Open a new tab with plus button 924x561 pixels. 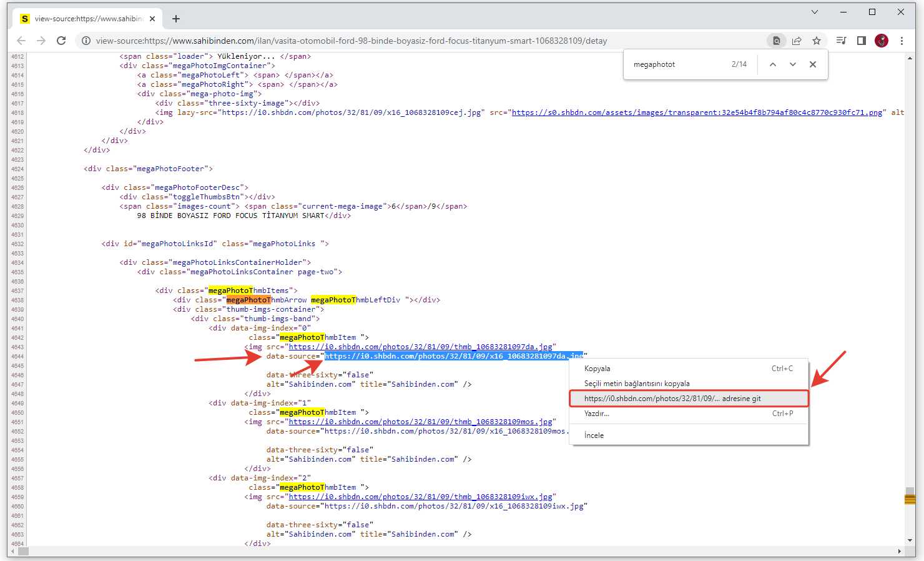176,19
